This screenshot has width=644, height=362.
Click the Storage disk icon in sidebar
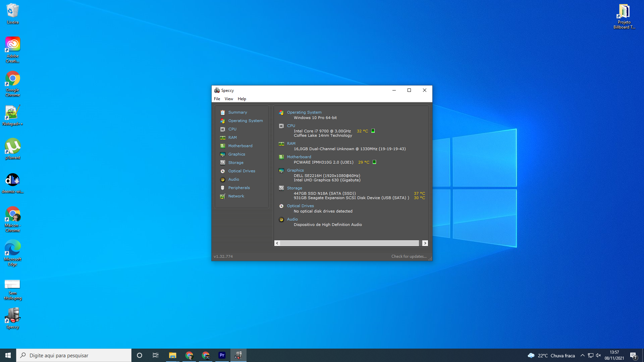(x=223, y=163)
